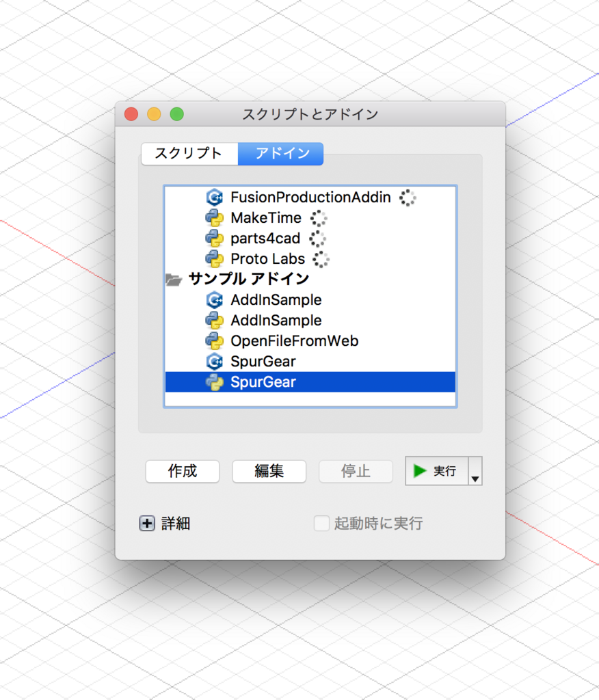Run the add-in with 実行 button
Viewport: 599px width, 700px height.
click(436, 471)
